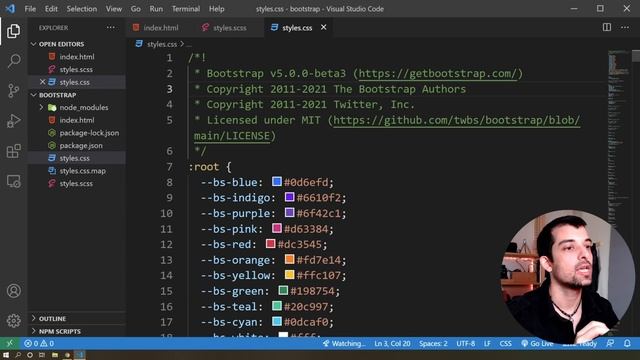This screenshot has height=360, width=640.
Task: Open the Edit menu
Action: (x=51, y=9)
